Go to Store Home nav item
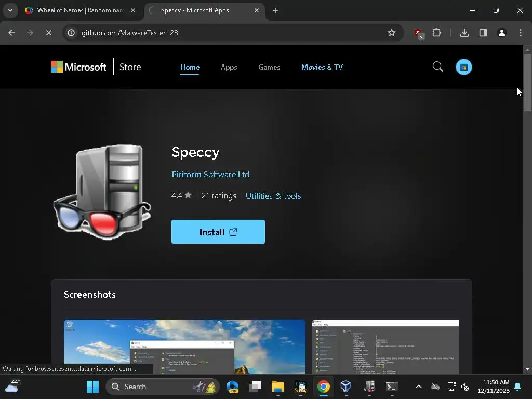The image size is (532, 399). click(x=190, y=67)
